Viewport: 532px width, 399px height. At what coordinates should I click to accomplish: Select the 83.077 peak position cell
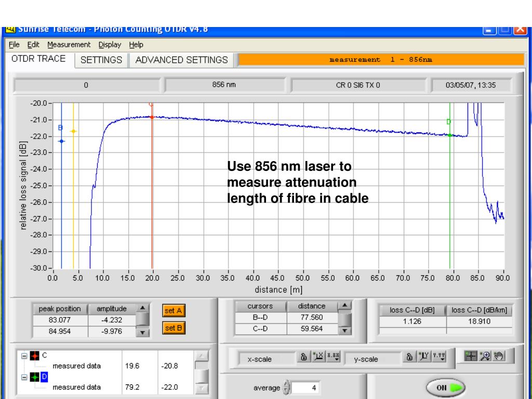60,320
